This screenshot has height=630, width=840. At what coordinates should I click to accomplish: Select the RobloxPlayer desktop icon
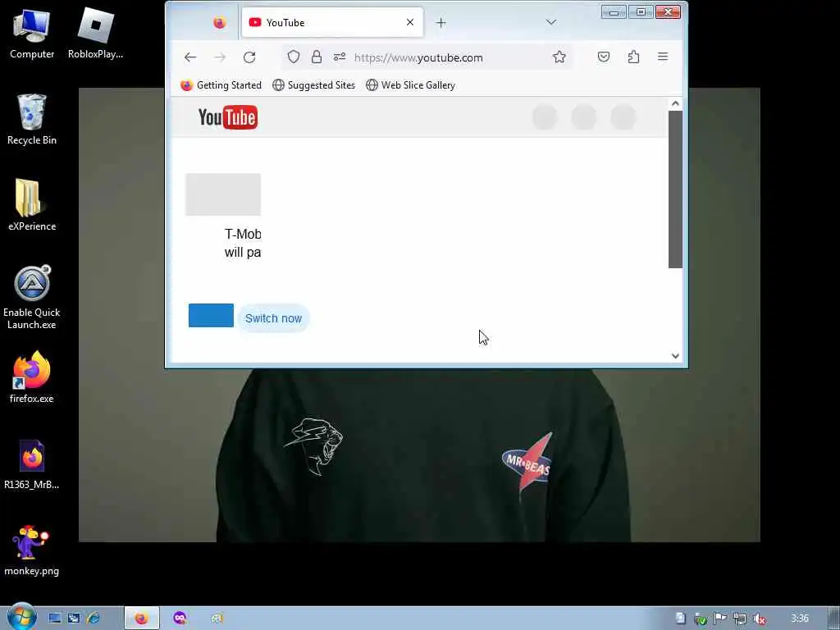(95, 34)
